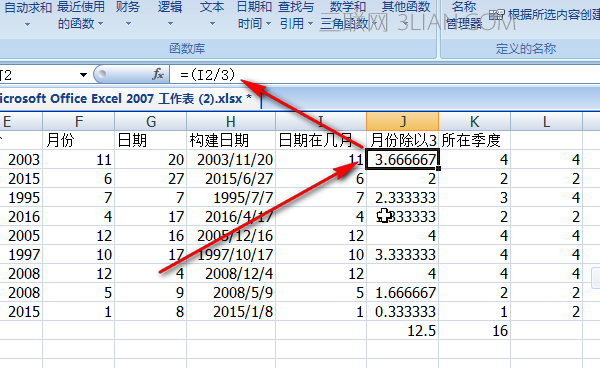This screenshot has width=600, height=368.
Task: Select the column H header
Action: (x=231, y=121)
